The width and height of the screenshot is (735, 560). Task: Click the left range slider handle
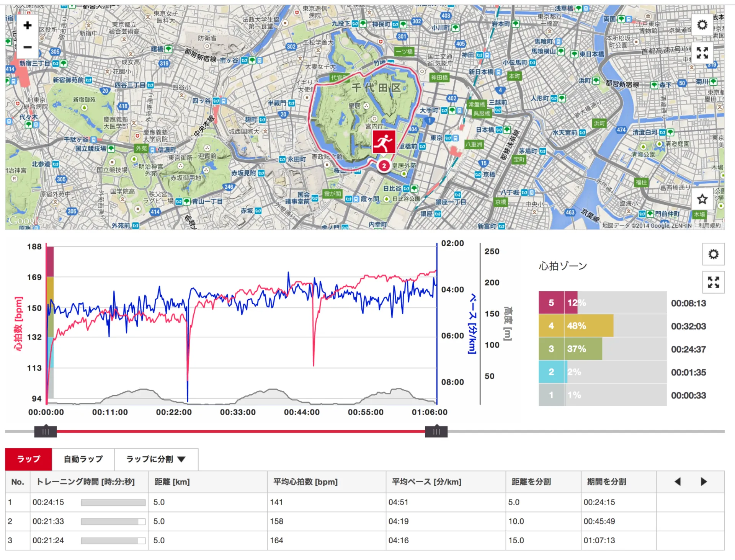[x=46, y=431]
